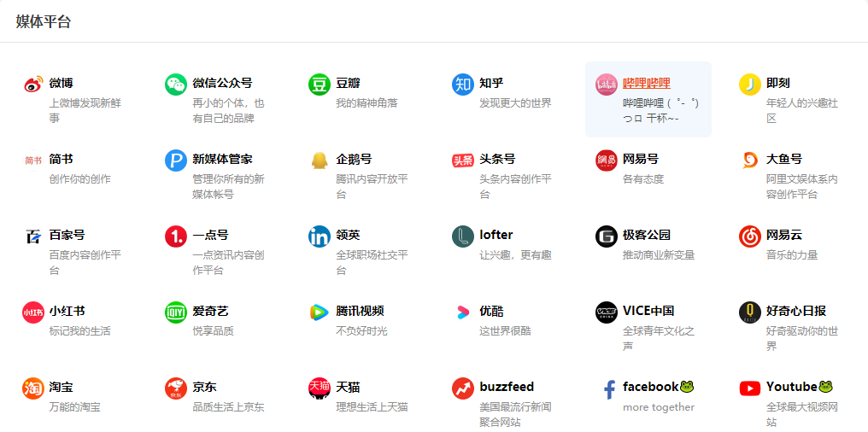868x432 pixels.
Task: Open the 京东 red dog icon
Action: point(176,388)
